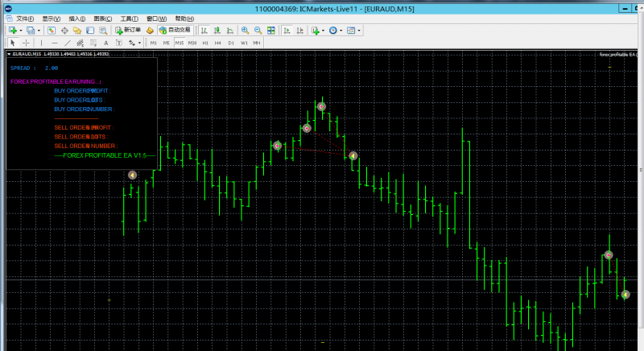
Task: Open the 帮助(H) menu
Action: (x=184, y=19)
